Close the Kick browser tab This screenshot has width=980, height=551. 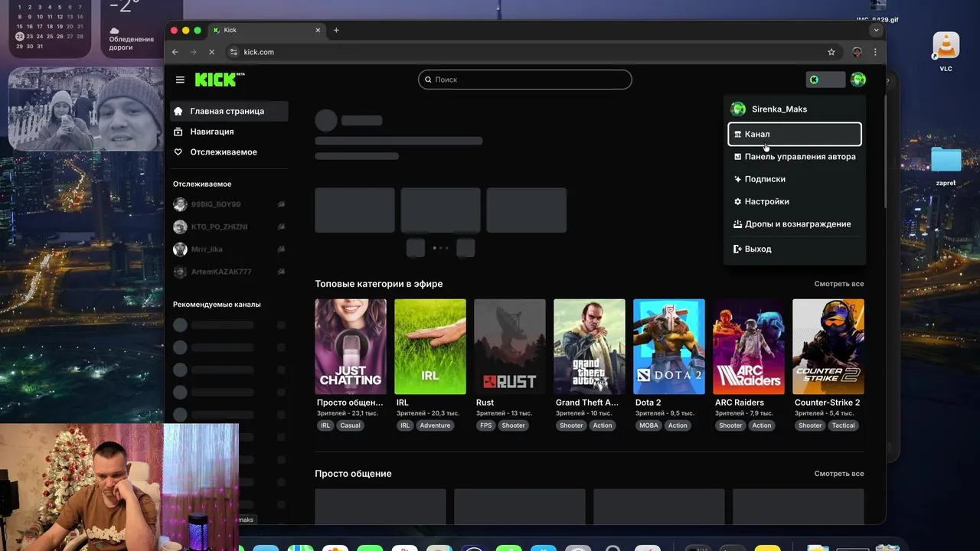pos(318,31)
